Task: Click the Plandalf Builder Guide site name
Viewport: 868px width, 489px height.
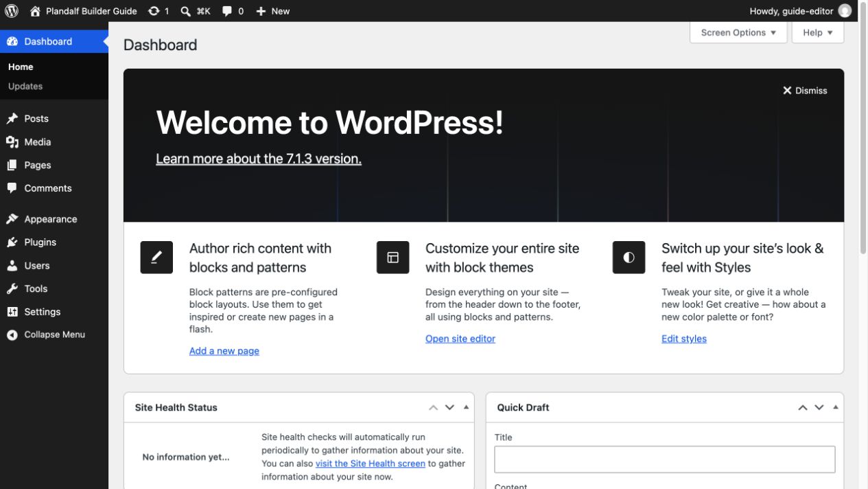Action: coord(91,11)
